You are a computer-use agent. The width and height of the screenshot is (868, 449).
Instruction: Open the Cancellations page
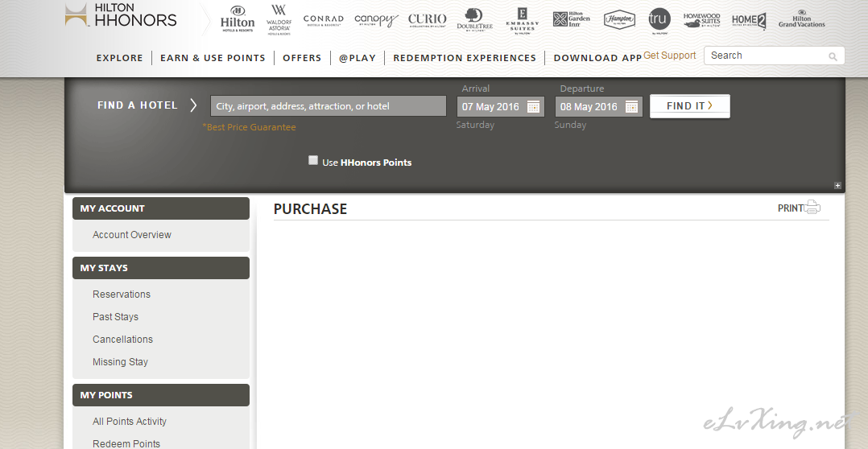[122, 340]
